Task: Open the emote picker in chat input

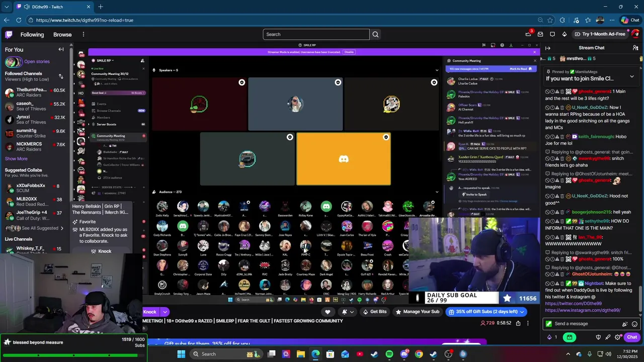Action: [634, 324]
